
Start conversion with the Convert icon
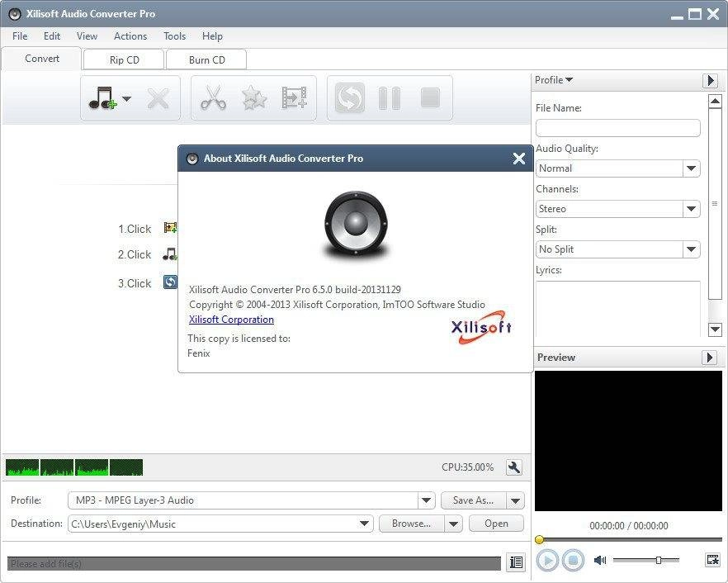point(350,98)
